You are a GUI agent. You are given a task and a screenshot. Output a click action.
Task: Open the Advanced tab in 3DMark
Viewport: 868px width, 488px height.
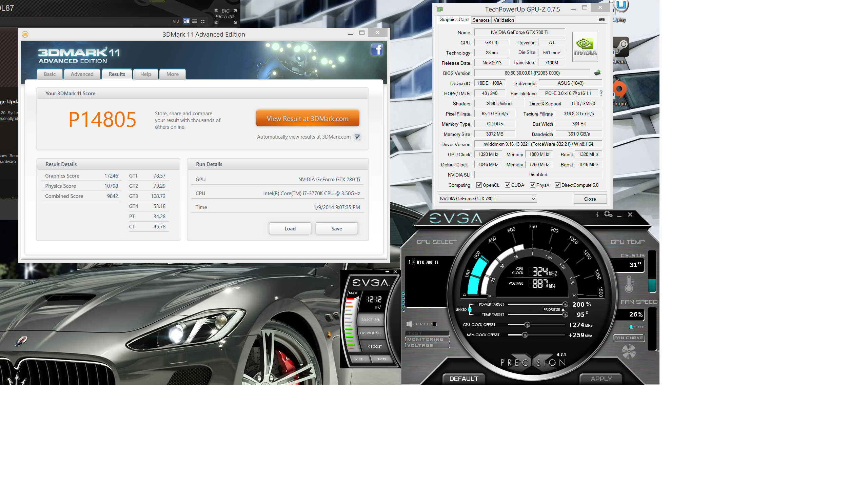pos(82,74)
